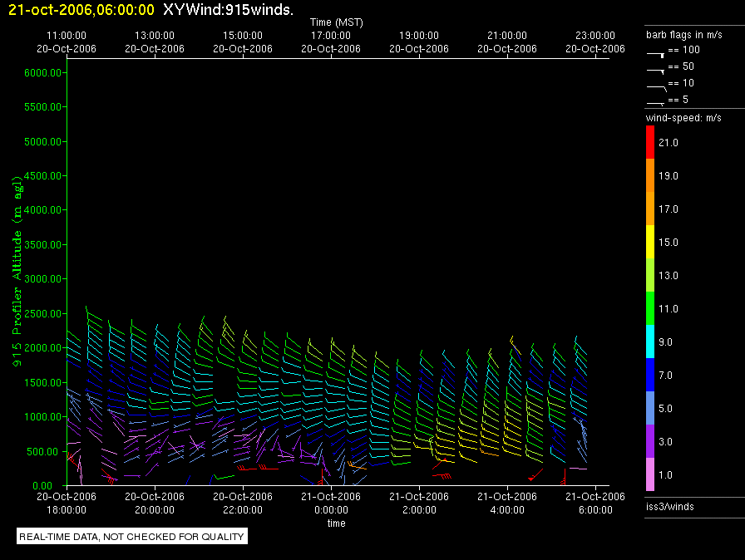Screen dimensions: 745x560
Task: Select the purple 3.0 wind-speed color band
Action: pyautogui.click(x=651, y=441)
